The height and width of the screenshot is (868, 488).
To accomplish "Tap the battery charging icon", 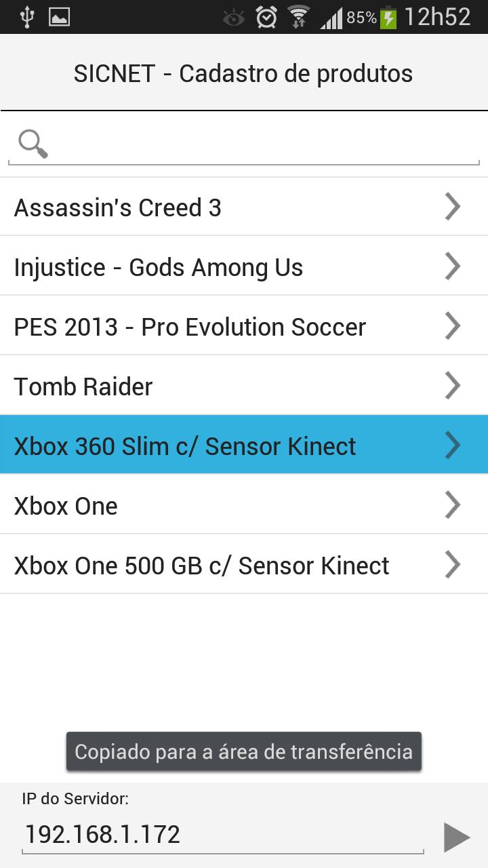I will pos(388,17).
